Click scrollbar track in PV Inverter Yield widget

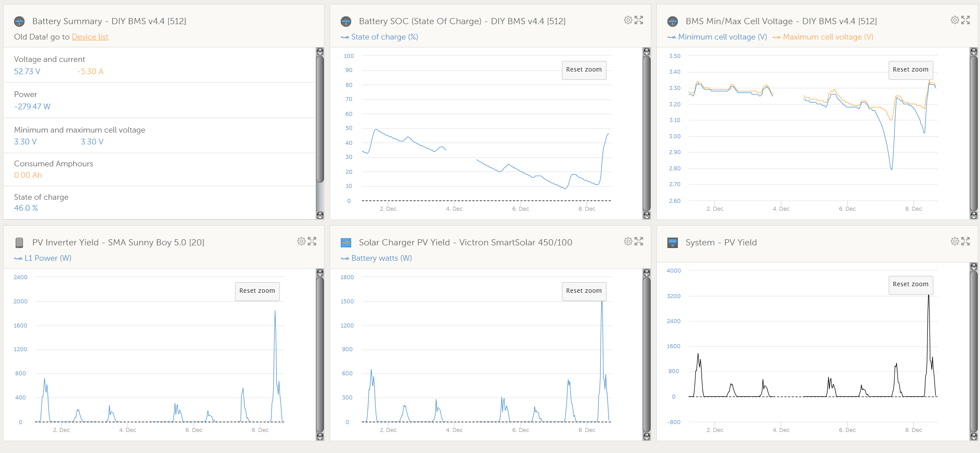coord(320,355)
